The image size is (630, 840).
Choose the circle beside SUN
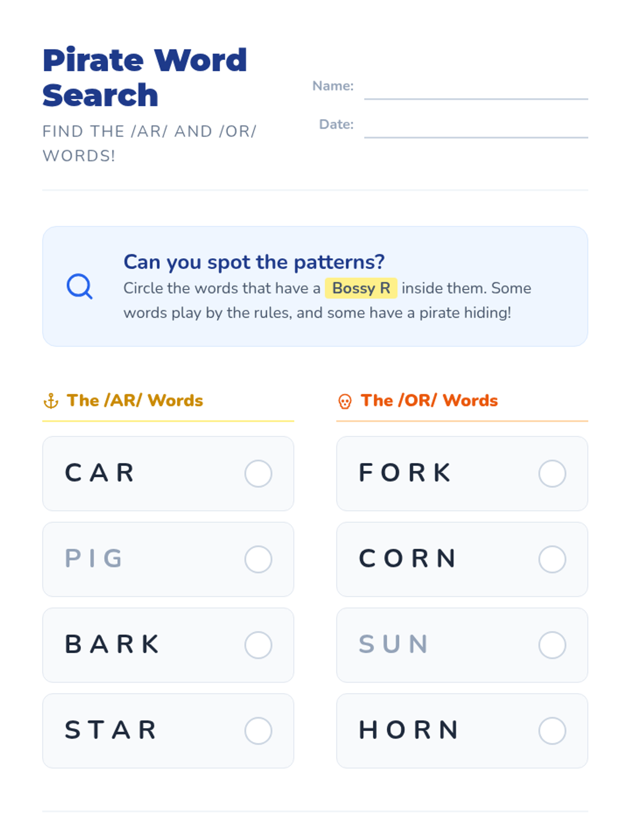click(552, 645)
